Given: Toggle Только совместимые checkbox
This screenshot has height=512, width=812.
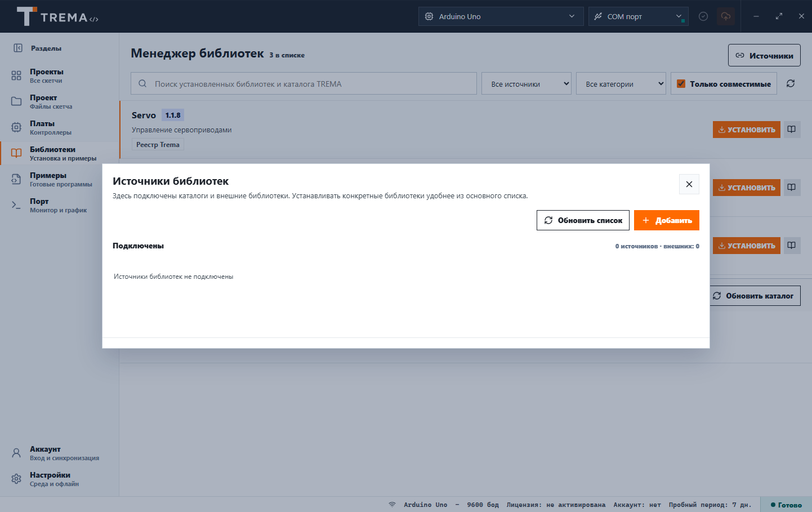Looking at the screenshot, I should click(681, 83).
